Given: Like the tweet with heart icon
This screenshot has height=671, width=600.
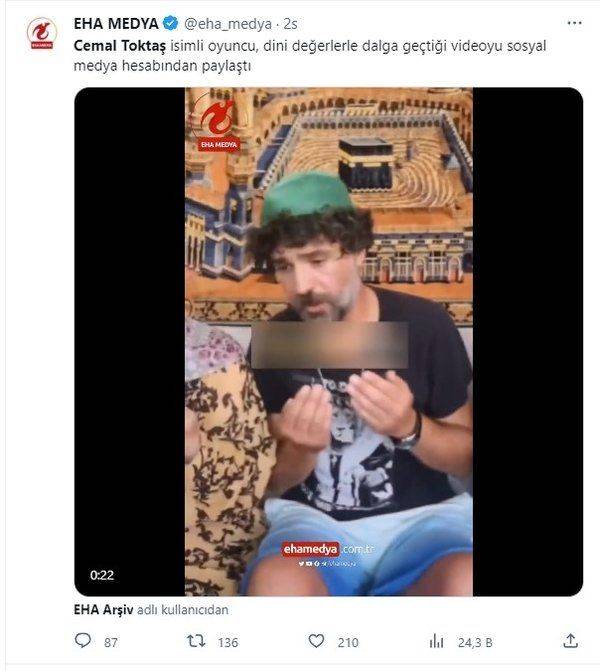Looking at the screenshot, I should (x=316, y=641).
